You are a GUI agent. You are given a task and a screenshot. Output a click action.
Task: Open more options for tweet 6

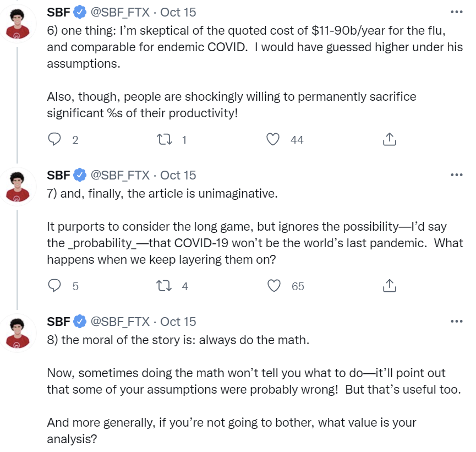(x=456, y=12)
